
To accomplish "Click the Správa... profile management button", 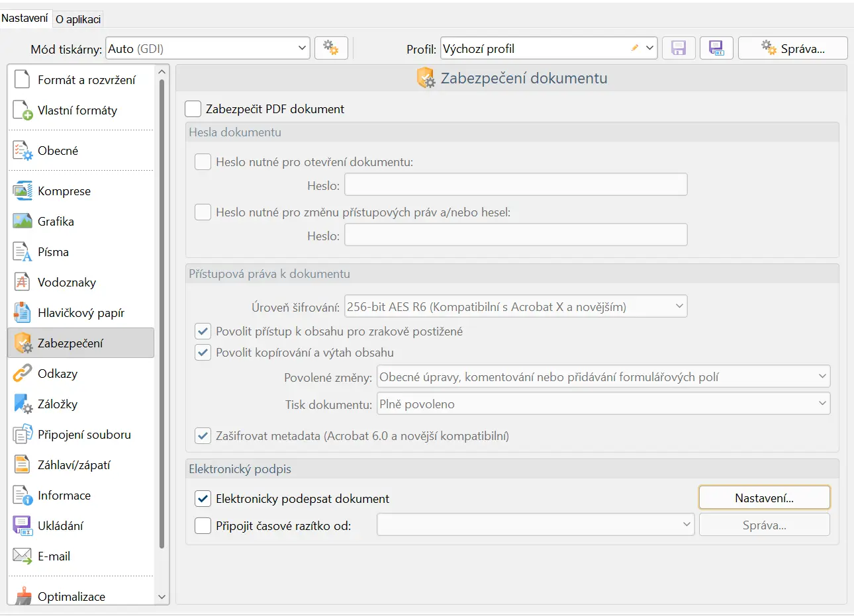I will pos(793,48).
